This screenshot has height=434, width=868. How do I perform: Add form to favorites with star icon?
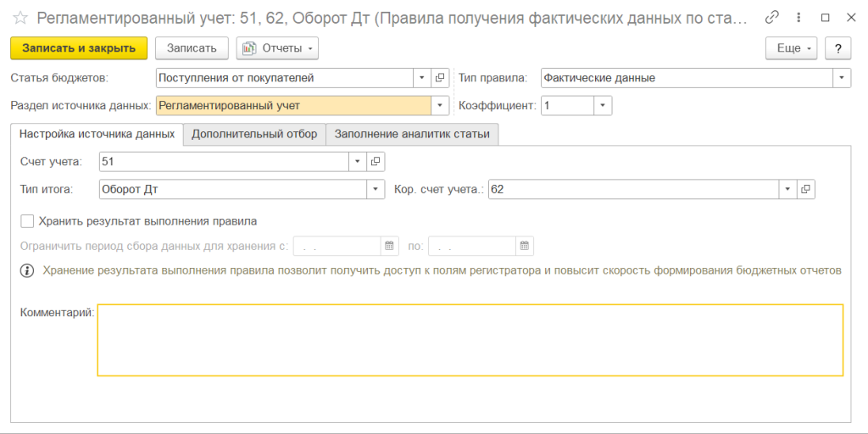click(20, 19)
